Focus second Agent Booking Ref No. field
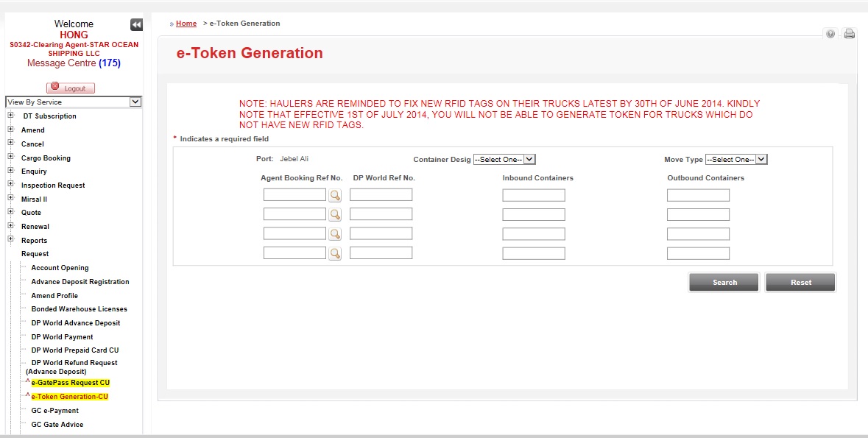This screenshot has width=868, height=438. [294, 214]
